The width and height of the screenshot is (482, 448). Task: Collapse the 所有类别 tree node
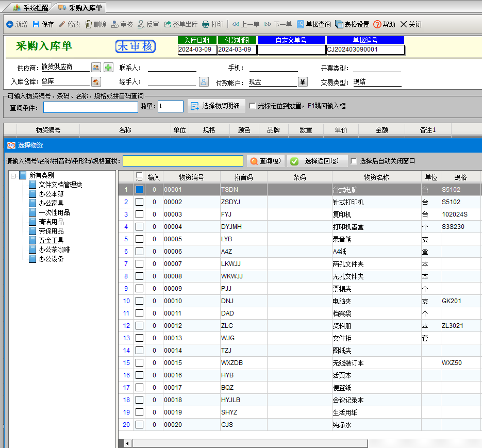coord(13,176)
